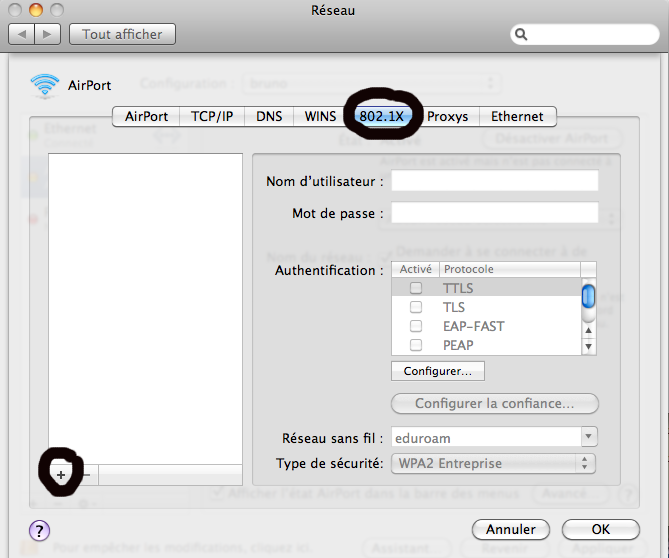Click the minus button to remove profile
Viewport: 669px width, 558px height.
tap(85, 475)
